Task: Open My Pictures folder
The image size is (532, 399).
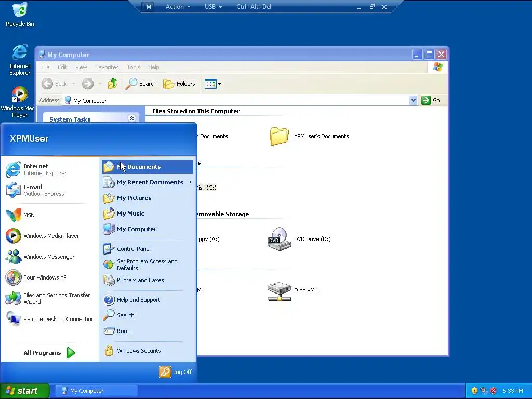Action: coord(148,198)
